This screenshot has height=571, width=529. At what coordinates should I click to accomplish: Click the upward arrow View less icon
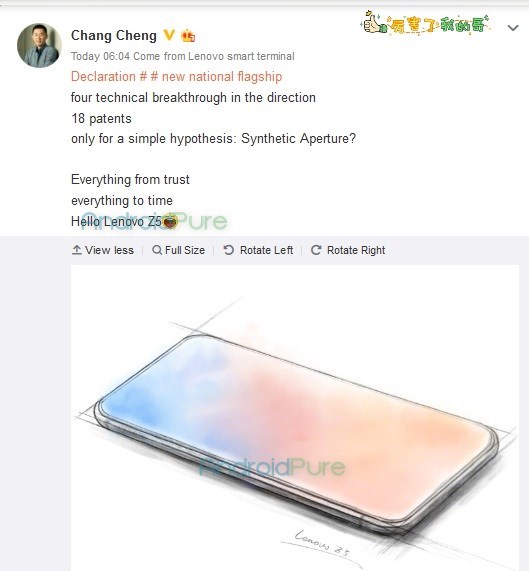click(76, 250)
